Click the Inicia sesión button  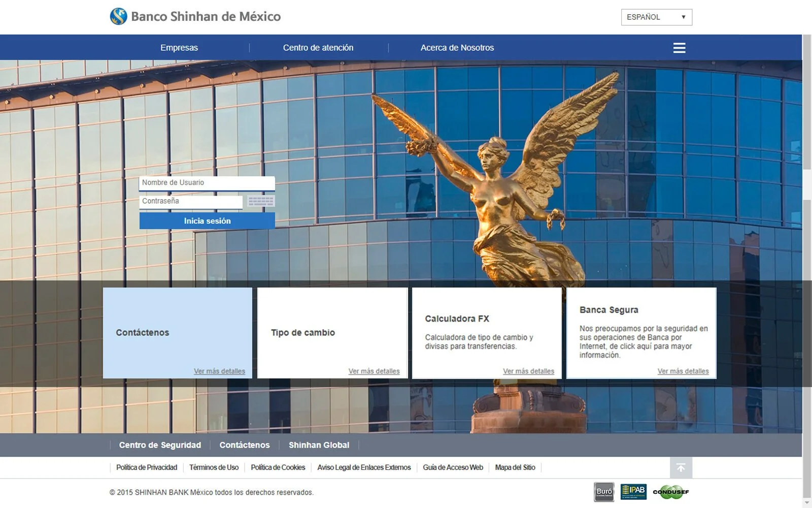(207, 221)
